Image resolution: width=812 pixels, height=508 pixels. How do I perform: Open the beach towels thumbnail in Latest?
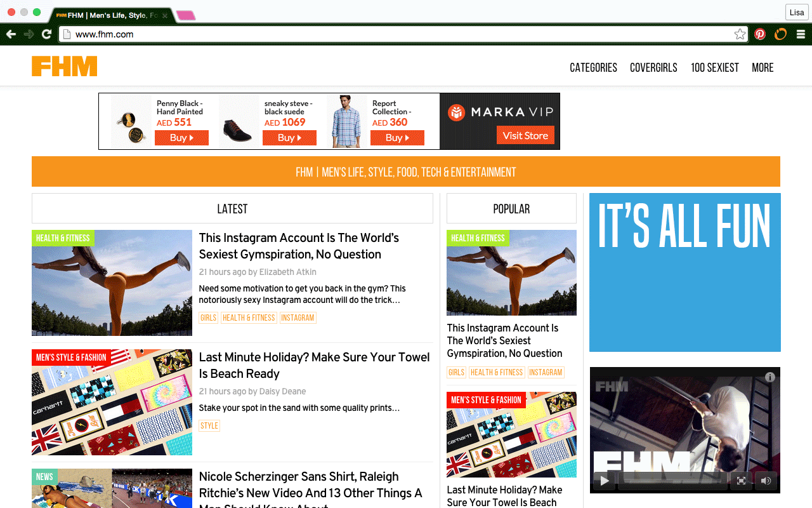point(112,402)
